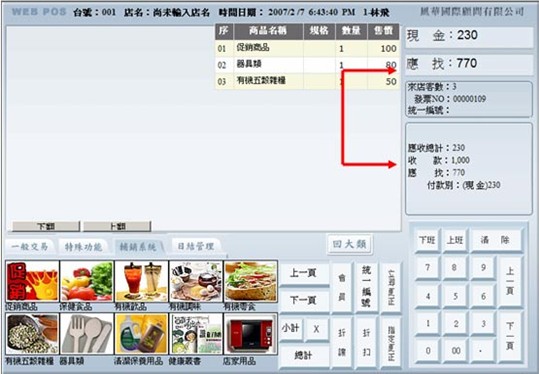The width and height of the screenshot is (539, 374).
Task: Select the 清潔保養用品 cleaning products image
Action: [x=141, y=334]
